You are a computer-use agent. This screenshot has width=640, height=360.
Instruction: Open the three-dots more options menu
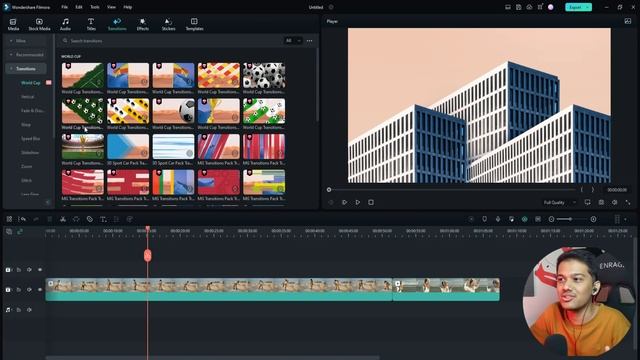[x=309, y=41]
